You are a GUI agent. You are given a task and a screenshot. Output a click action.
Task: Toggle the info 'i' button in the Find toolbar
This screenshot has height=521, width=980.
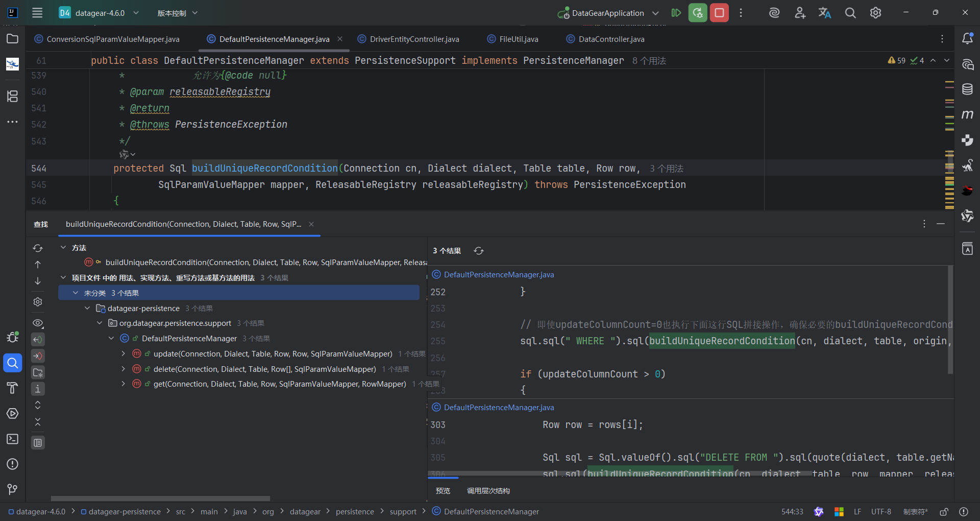[x=38, y=389]
